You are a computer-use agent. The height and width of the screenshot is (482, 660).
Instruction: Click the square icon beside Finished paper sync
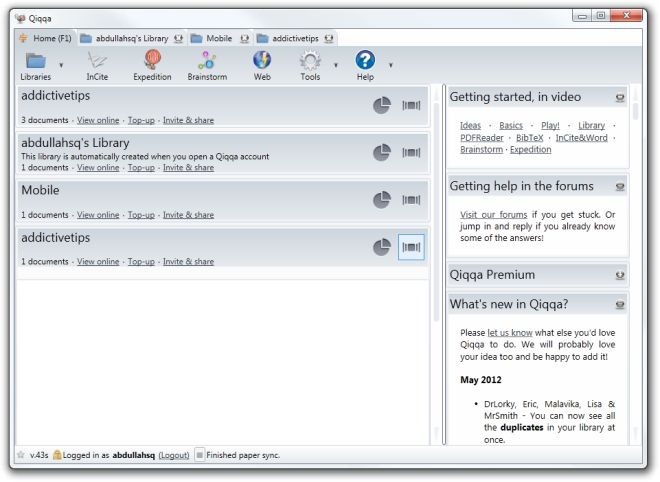200,455
